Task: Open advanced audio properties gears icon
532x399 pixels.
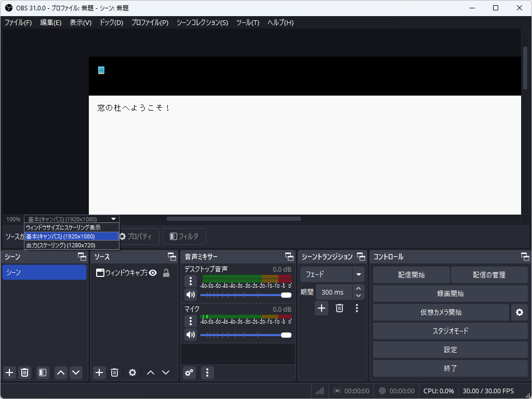Action: [189, 373]
